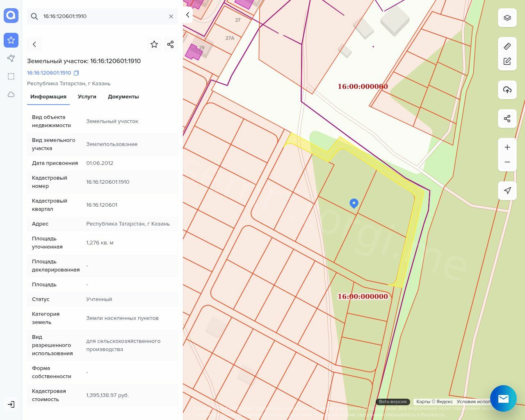525x420 pixels.
Task: Open the Документы tab
Action: click(x=123, y=97)
